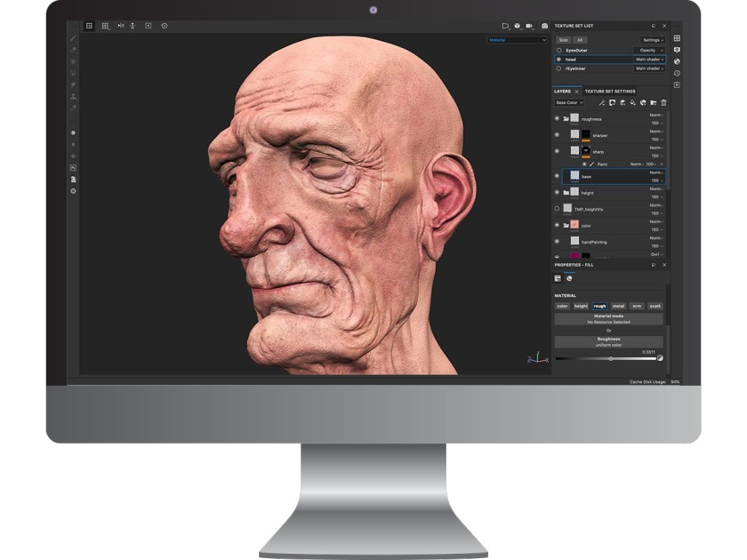Image resolution: width=747 pixels, height=560 pixels.
Task: Open Main shader dropdown for head
Action: [x=649, y=60]
